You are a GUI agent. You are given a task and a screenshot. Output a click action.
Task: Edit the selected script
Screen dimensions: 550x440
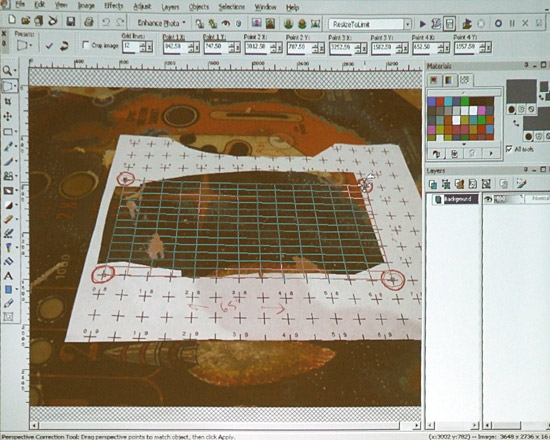click(x=436, y=24)
